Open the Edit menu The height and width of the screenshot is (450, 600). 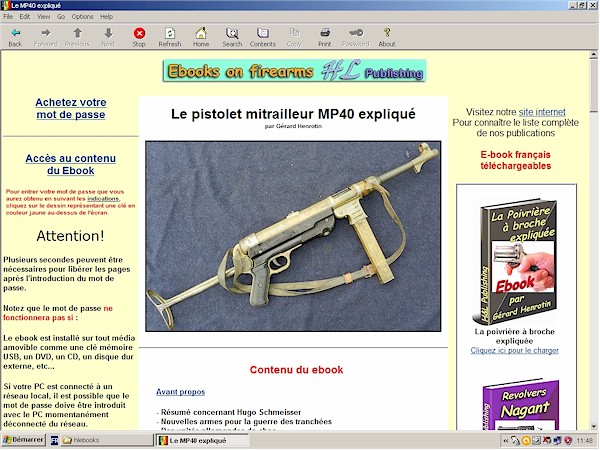pyautogui.click(x=25, y=16)
